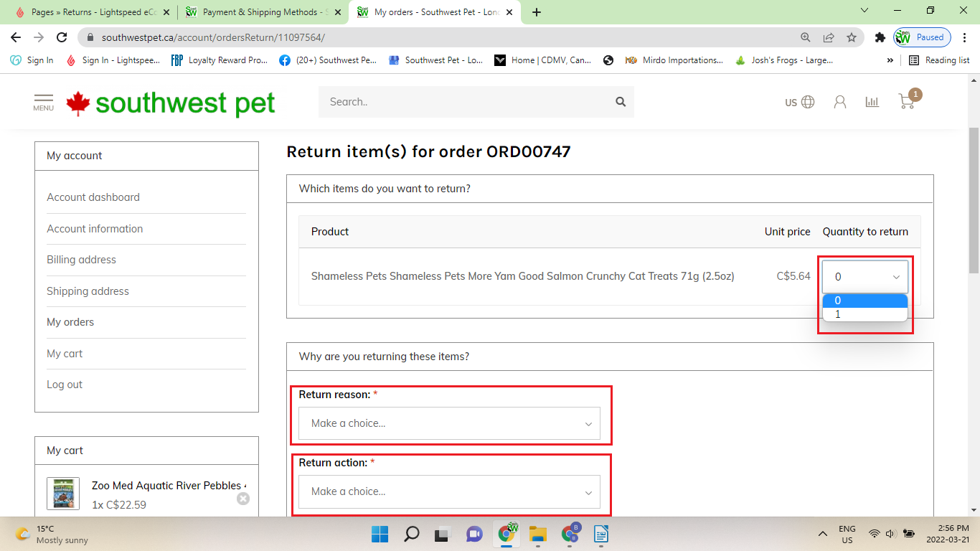The height and width of the screenshot is (551, 980).
Task: Click Log out
Action: [x=65, y=385]
